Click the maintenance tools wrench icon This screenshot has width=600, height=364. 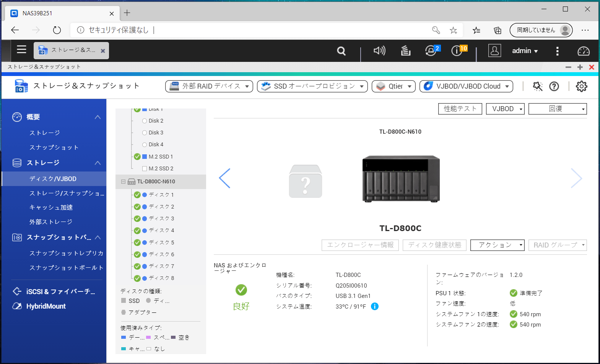coord(538,86)
